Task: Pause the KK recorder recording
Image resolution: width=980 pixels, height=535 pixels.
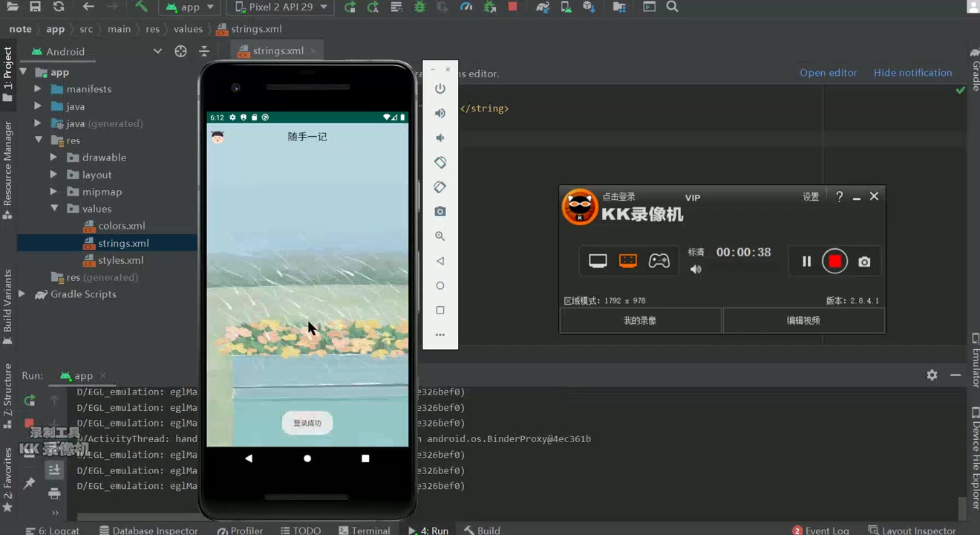Action: point(807,262)
